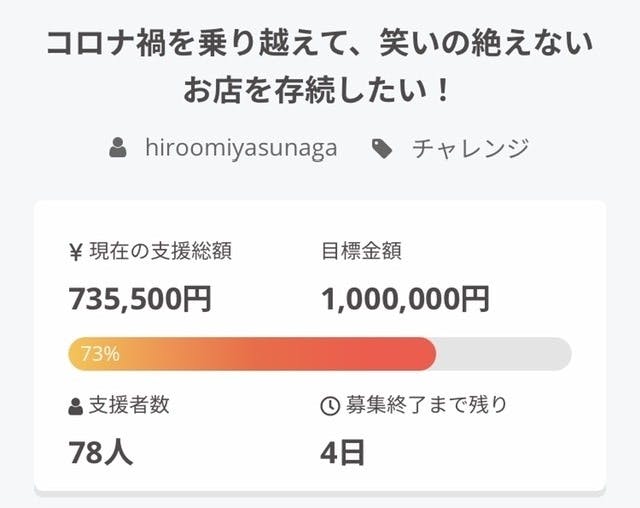Screen dimensions: 640x508
Task: Click the project title コロナ禍を乗り越えて
Action: (x=320, y=45)
